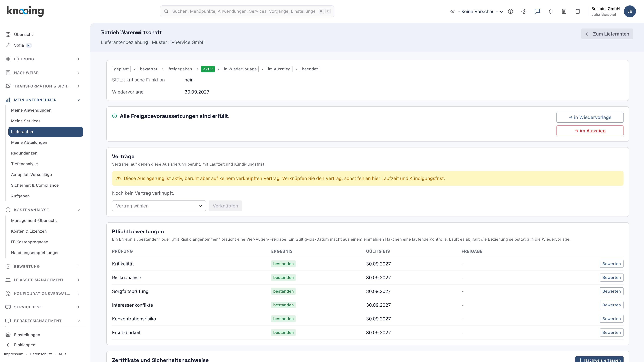Viewport: 644px width, 362px height.
Task: Click the IT-Asset-Management laptop icon
Action: click(x=8, y=280)
